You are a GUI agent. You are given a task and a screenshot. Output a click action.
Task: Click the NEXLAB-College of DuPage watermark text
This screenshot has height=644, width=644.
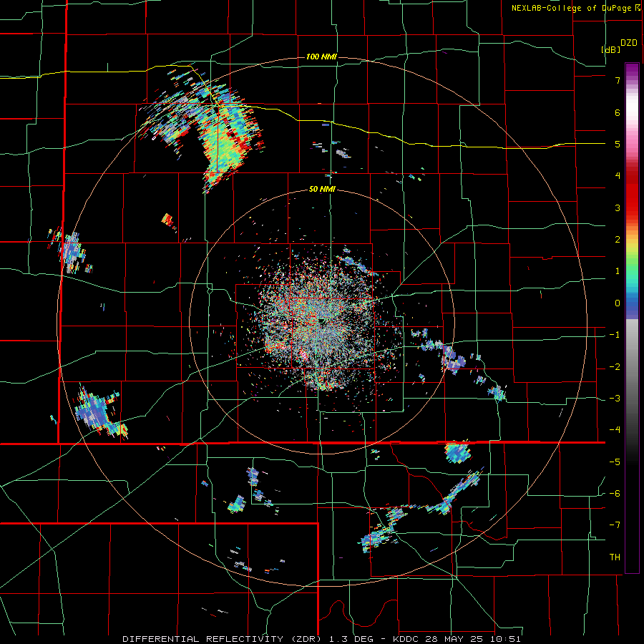[x=575, y=8]
